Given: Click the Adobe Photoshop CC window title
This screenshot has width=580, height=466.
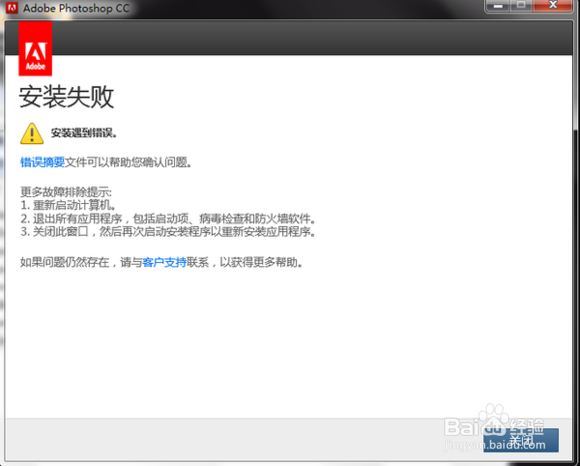Looking at the screenshot, I should point(76,8).
